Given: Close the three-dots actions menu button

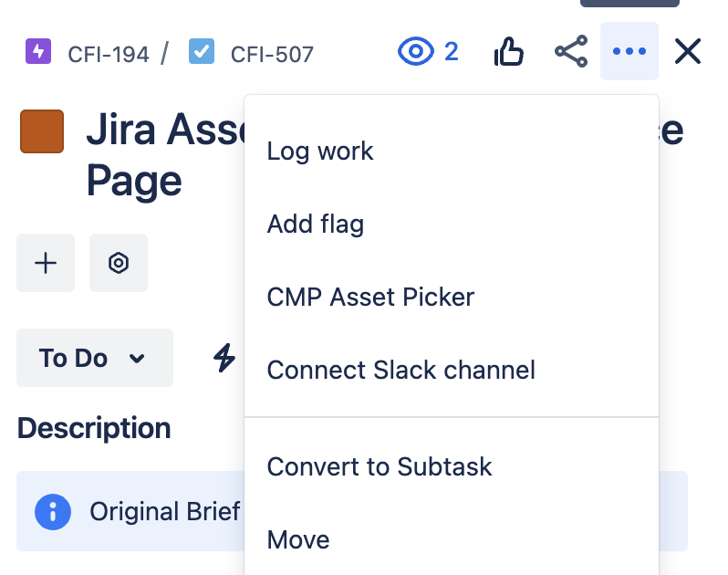Looking at the screenshot, I should (x=629, y=51).
